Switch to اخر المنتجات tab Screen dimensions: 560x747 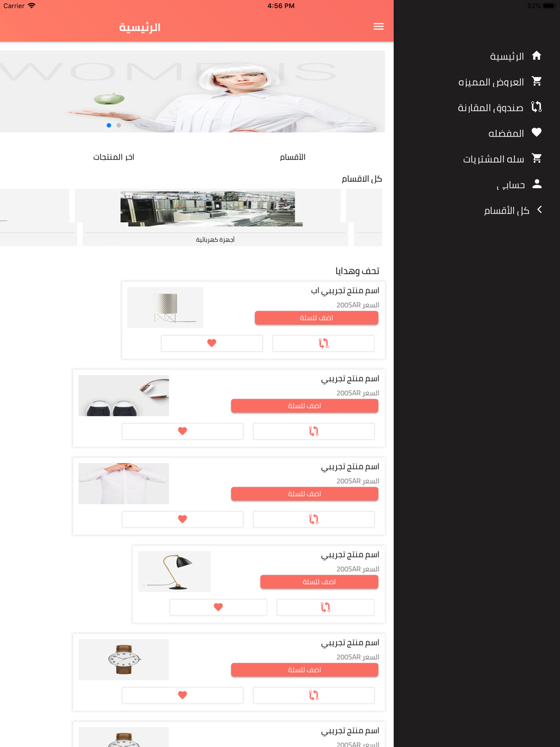[x=114, y=157]
